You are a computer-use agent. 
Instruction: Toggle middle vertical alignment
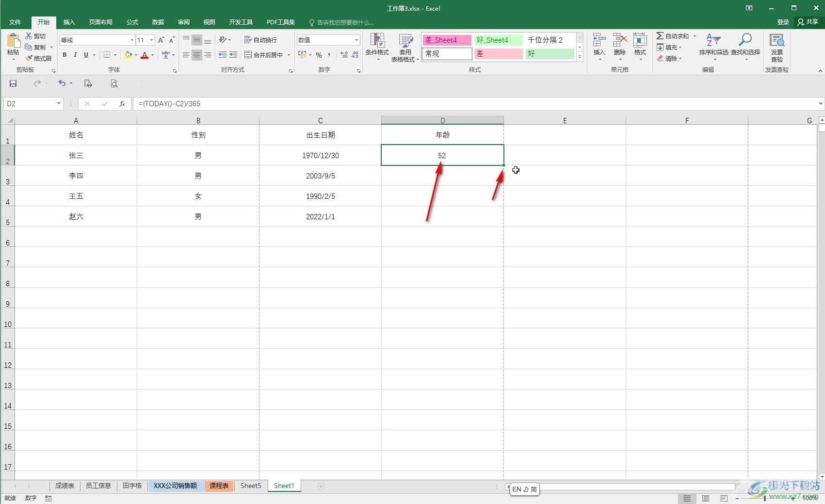point(196,40)
